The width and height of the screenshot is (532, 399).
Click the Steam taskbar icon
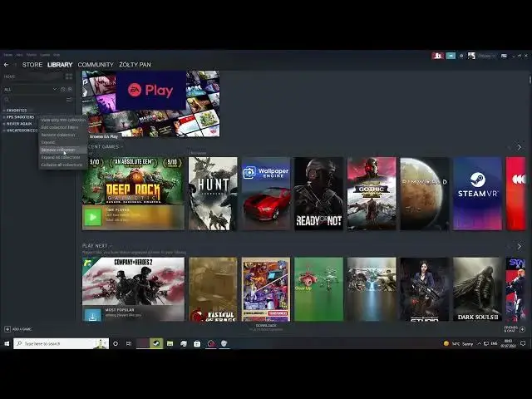(x=156, y=343)
